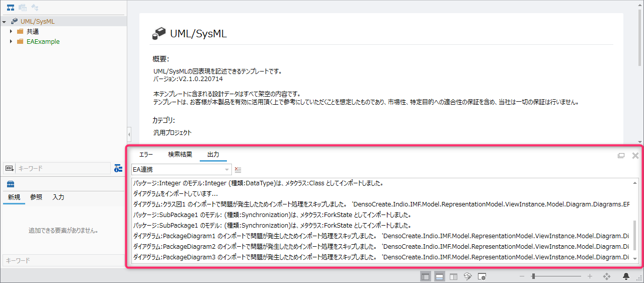
Task: Select the PackageDiagram2 log line
Action: (381, 246)
